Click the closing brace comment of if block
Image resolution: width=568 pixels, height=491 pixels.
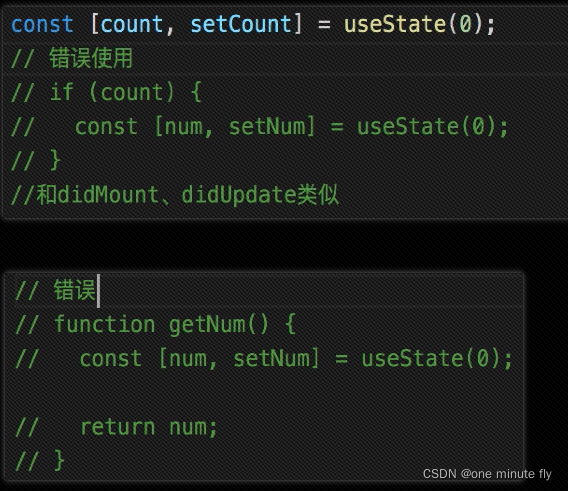(x=35, y=161)
